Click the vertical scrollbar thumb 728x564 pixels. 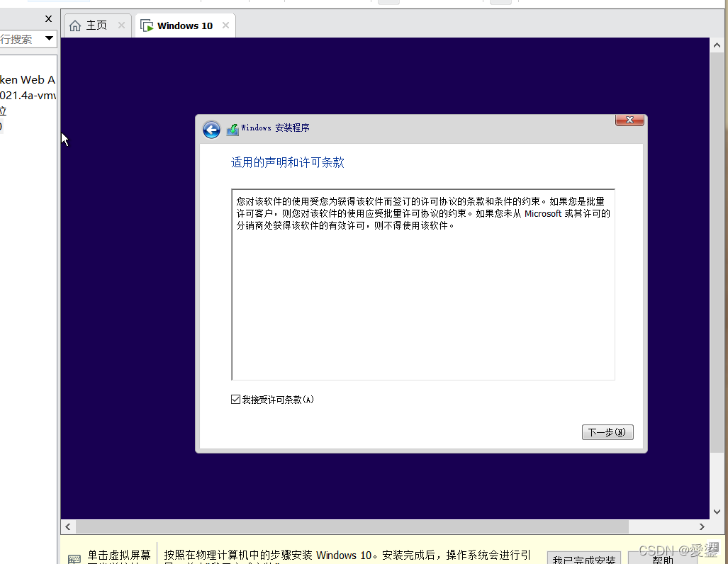pos(717,252)
